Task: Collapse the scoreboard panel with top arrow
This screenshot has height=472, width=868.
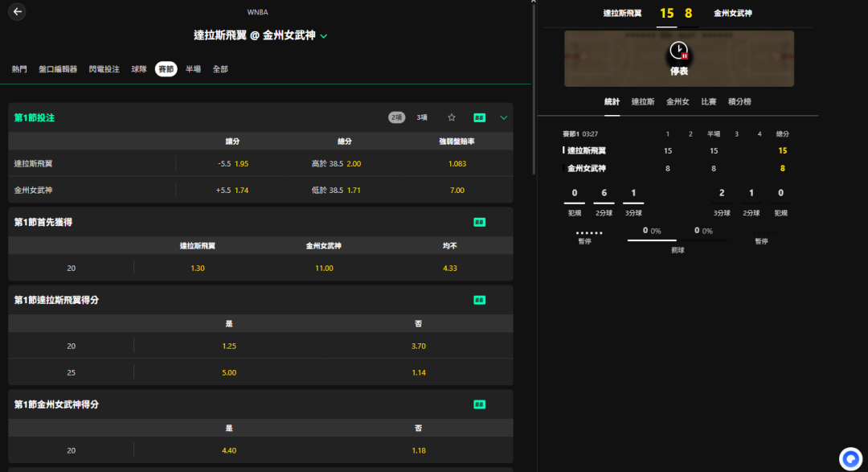Action: [533, 2]
